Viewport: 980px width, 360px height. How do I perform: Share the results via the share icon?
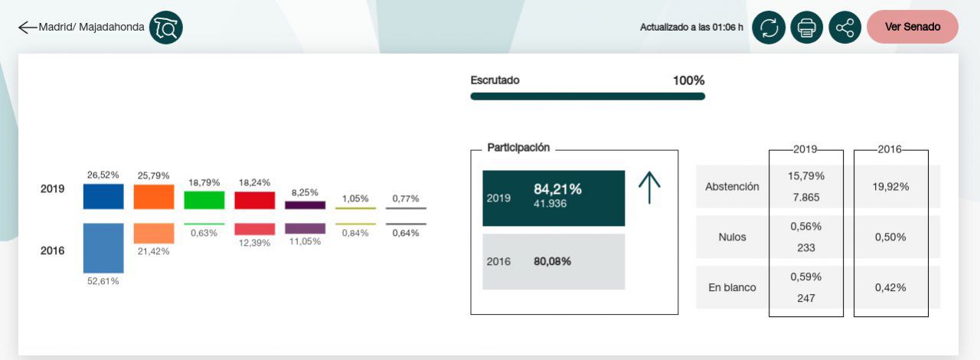844,28
